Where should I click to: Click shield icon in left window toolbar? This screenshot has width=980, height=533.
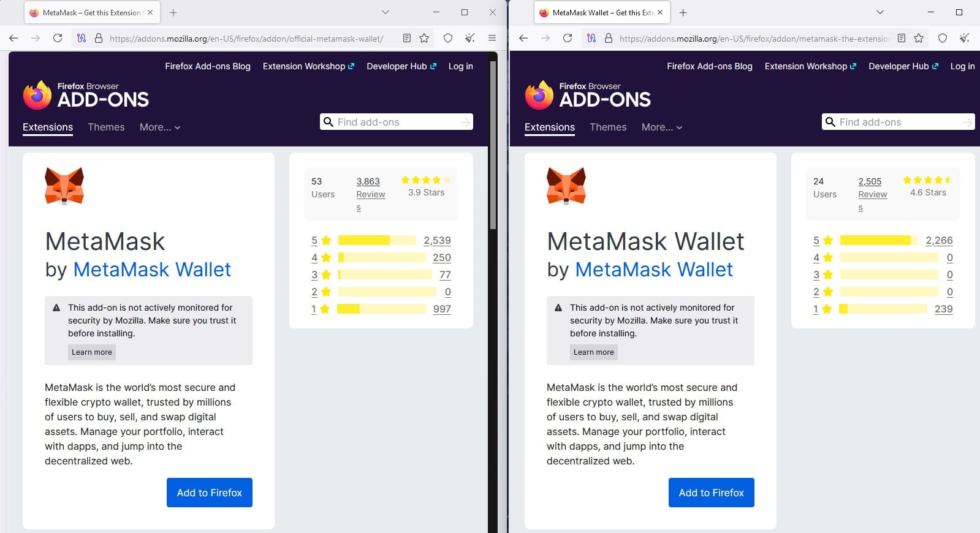[x=448, y=38]
